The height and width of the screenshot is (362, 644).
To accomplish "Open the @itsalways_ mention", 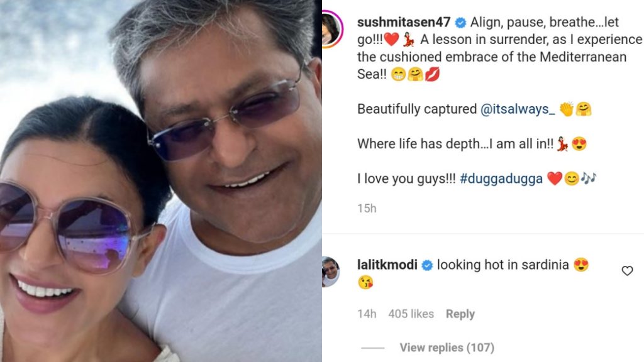I will [518, 109].
